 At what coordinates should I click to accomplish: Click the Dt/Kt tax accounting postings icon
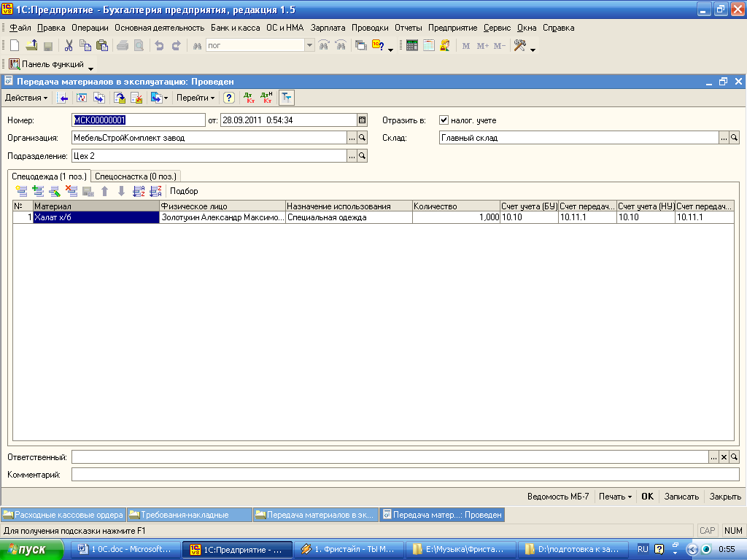[x=266, y=98]
